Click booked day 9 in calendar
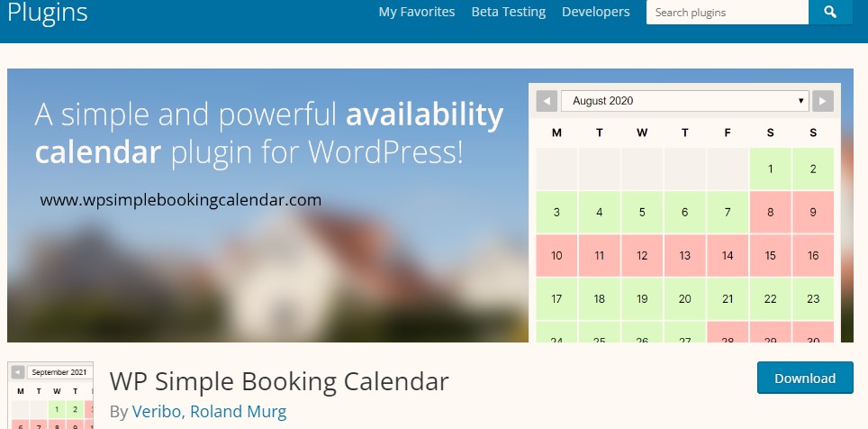Viewport: 868px width, 429px height. (813, 213)
